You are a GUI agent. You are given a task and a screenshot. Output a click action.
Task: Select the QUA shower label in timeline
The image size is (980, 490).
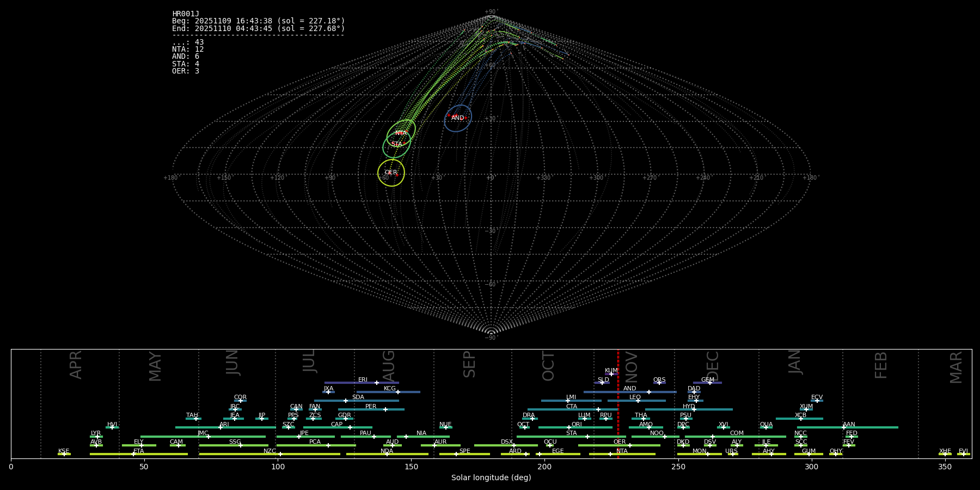pyautogui.click(x=766, y=425)
